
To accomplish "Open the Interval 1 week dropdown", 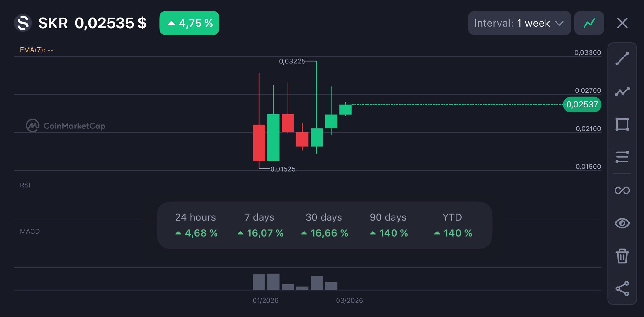I will coord(519,23).
